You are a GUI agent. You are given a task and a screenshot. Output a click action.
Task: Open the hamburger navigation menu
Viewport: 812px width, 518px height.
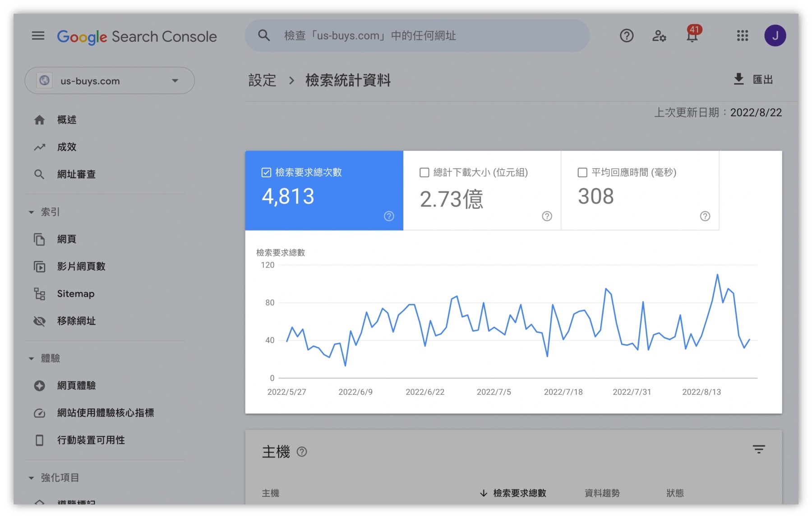38,36
